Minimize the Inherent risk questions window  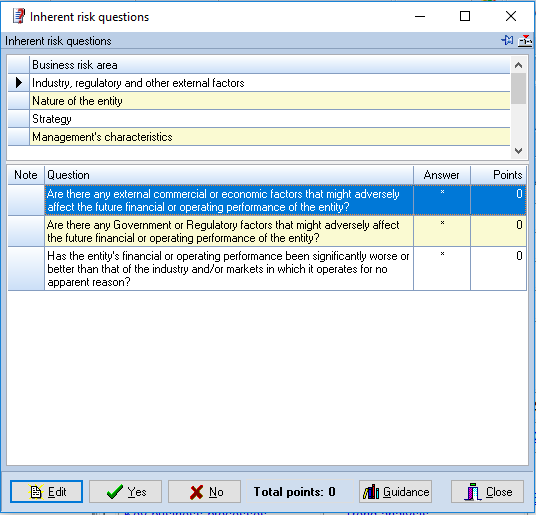click(x=420, y=16)
